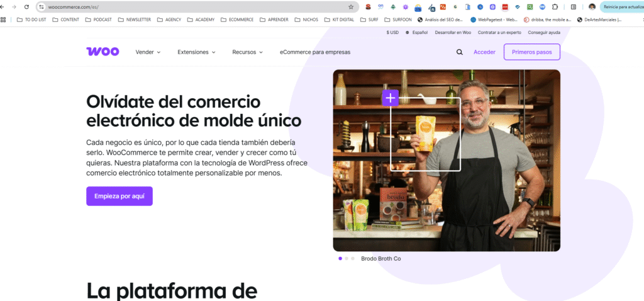
Task: Select the first carousel dot indicator
Action: (x=340, y=258)
